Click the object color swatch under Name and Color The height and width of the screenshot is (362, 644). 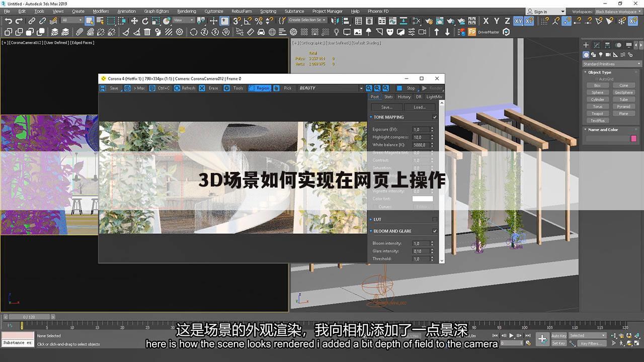pyautogui.click(x=633, y=138)
